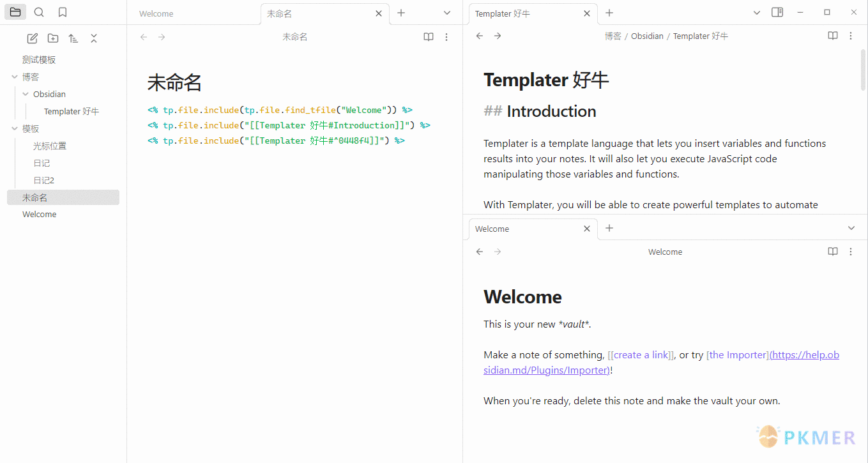Create a new folder in the file explorer
This screenshot has height=463, width=868.
[x=53, y=38]
